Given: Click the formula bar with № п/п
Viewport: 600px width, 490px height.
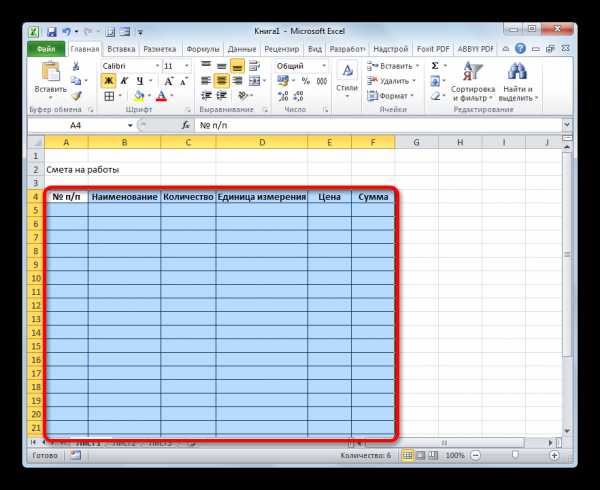Looking at the screenshot, I should [x=377, y=125].
